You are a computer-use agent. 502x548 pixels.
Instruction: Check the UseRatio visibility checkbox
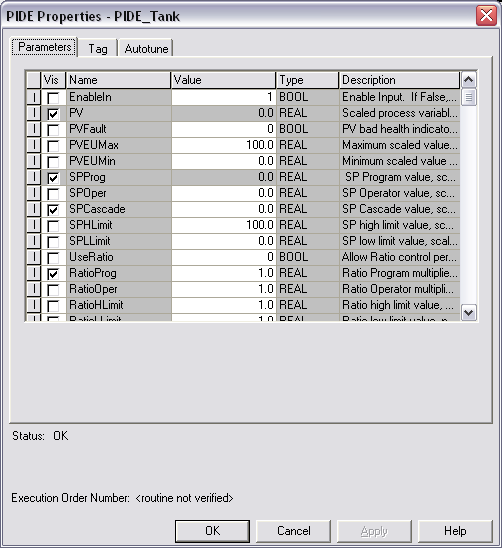53,258
